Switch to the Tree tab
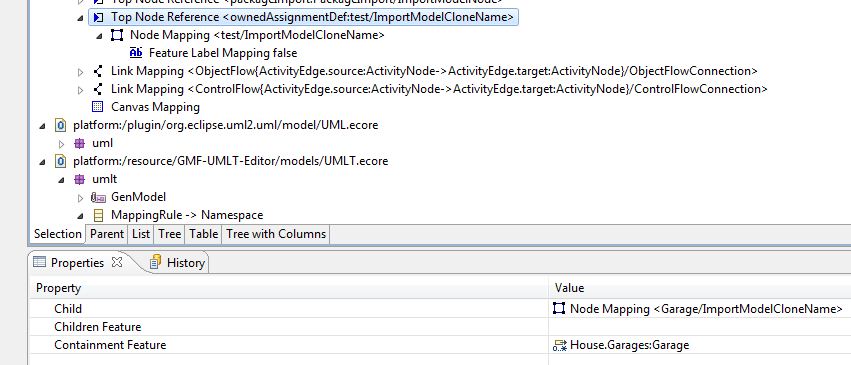Image resolution: width=851 pixels, height=365 pixels. (x=169, y=234)
